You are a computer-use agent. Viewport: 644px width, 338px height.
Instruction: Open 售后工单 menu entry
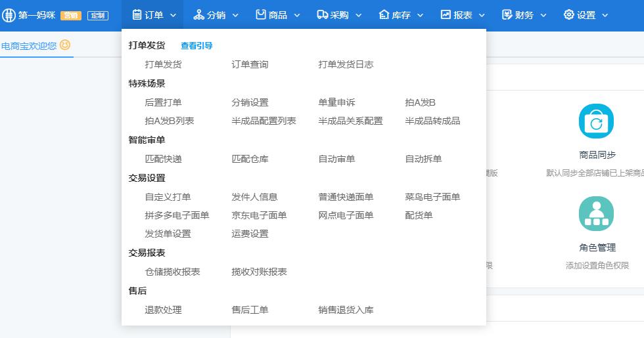[x=250, y=310]
